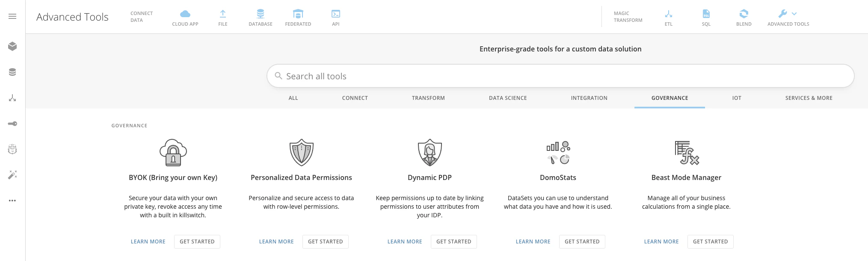Click Get Started for Beast Mode Manager
This screenshot has height=261, width=868.
click(711, 242)
